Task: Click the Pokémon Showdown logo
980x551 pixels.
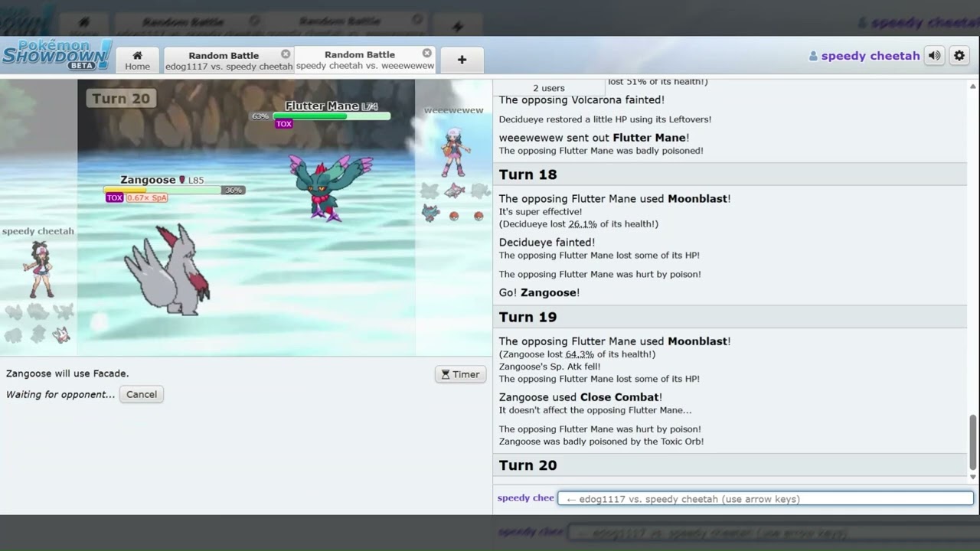Action: tap(57, 55)
